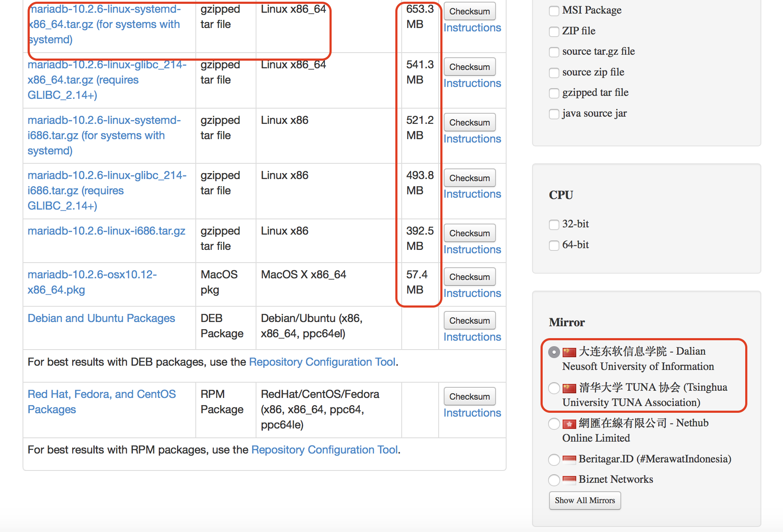Enable the gzipped tar file filter checkbox
This screenshot has width=783, height=532.
554,93
